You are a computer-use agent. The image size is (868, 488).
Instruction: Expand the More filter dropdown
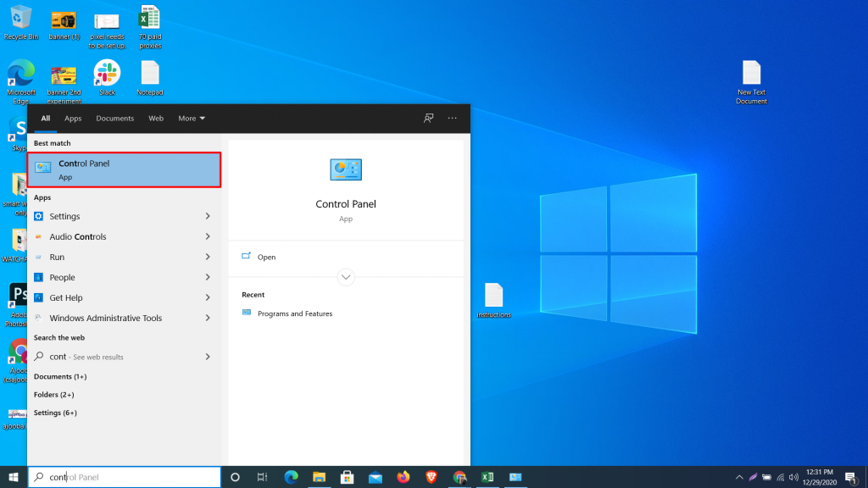coord(192,119)
